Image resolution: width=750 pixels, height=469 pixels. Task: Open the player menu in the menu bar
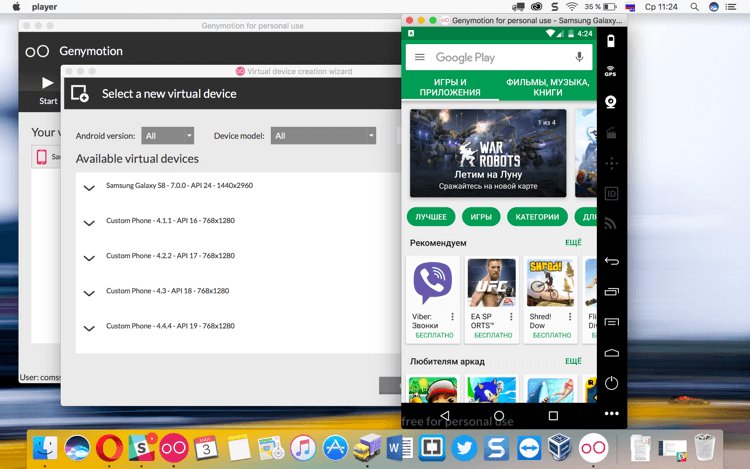click(x=44, y=7)
